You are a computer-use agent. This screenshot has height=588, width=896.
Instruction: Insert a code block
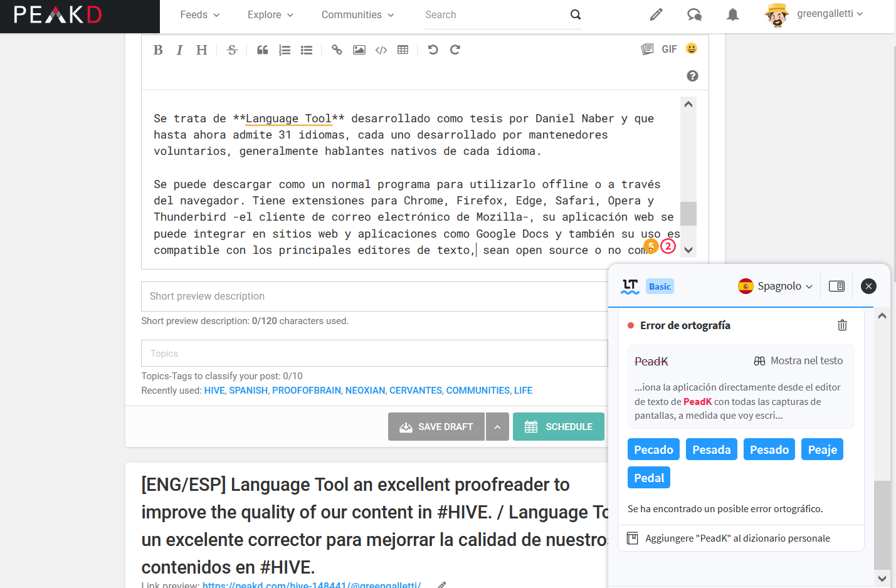[x=381, y=50]
